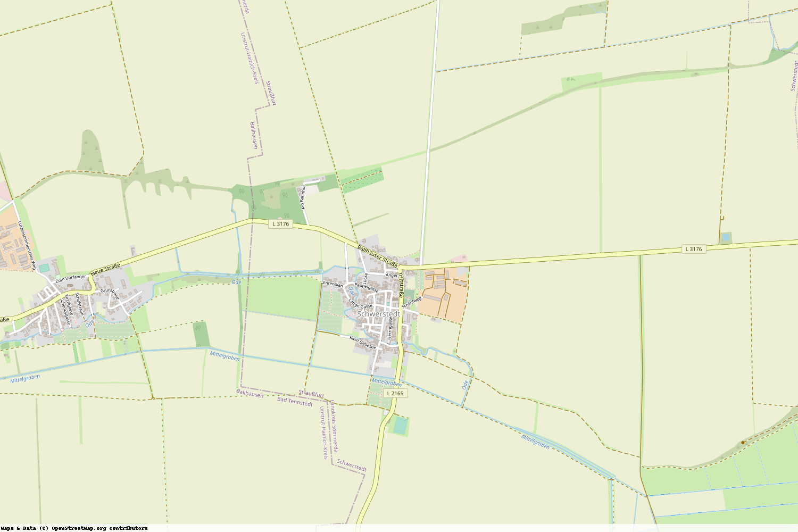Click the purple Schwerstedt label below Bad Tennstedt

click(x=352, y=465)
